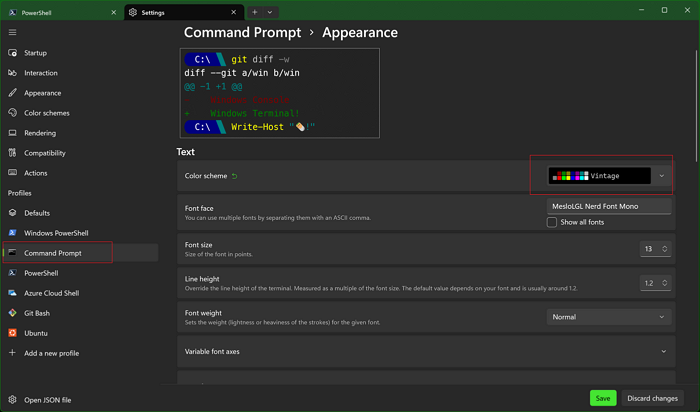700x412 pixels.
Task: Click the Profiles section heading
Action: (20, 193)
